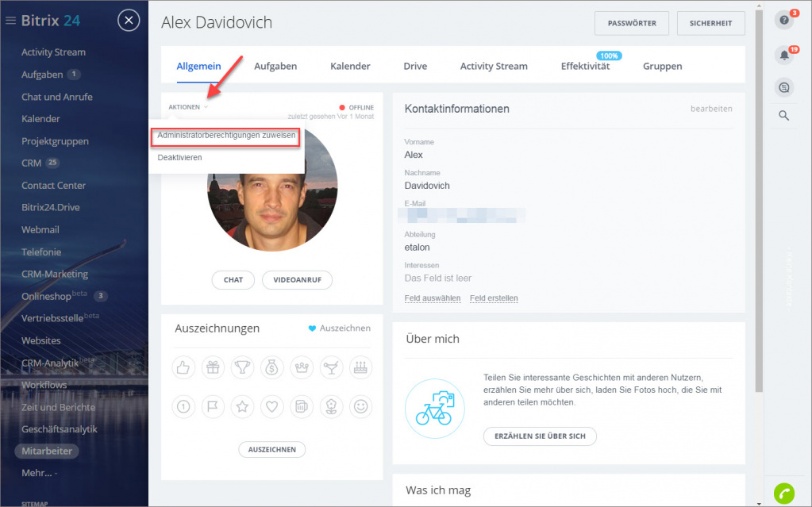Open Workflows in the sidebar
Viewport: 812px width, 507px height.
point(44,385)
